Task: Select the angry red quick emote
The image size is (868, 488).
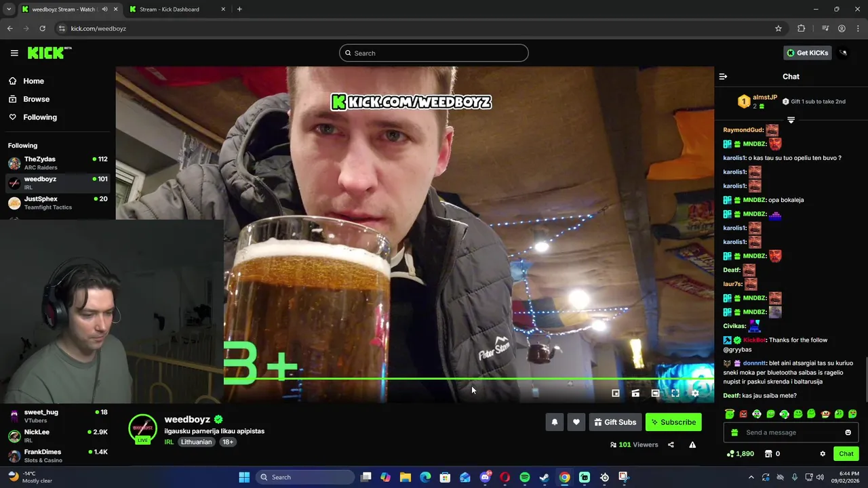Action: (743, 413)
